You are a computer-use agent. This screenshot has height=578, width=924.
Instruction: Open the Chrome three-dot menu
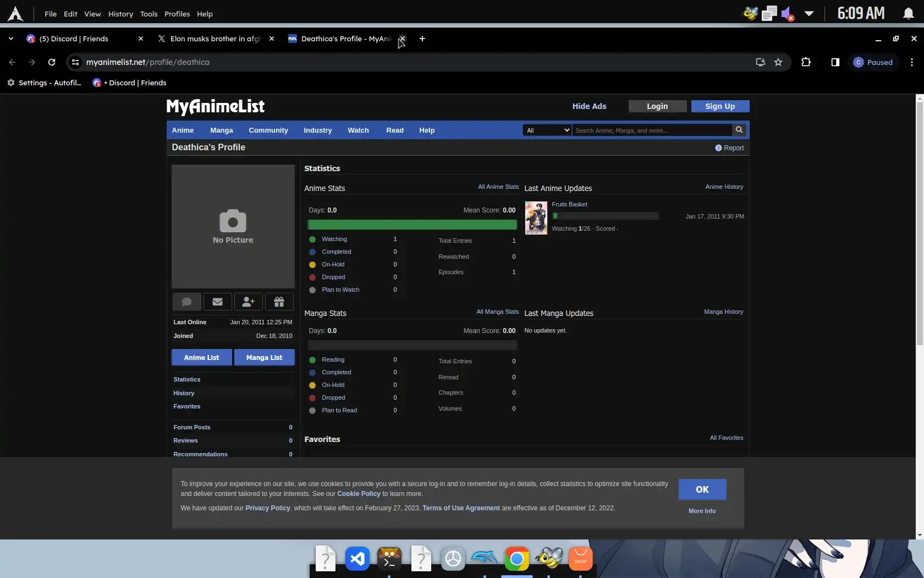[x=912, y=62]
